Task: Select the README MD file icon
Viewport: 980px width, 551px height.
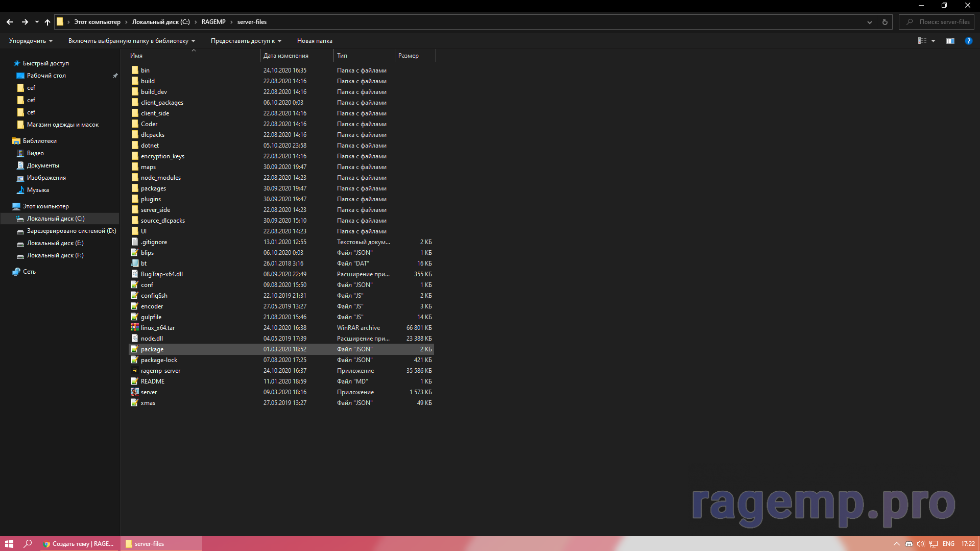Action: (135, 381)
